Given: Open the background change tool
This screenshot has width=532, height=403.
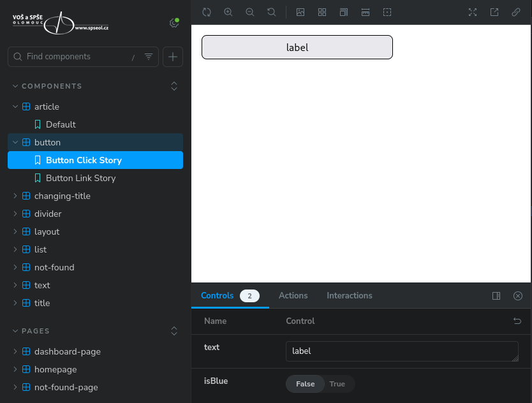Looking at the screenshot, I should 300,12.
